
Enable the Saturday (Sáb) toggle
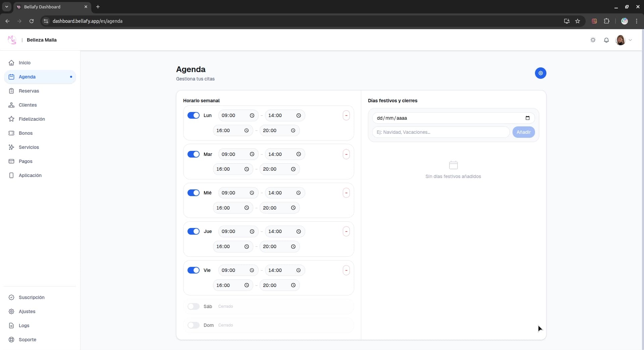(x=193, y=306)
